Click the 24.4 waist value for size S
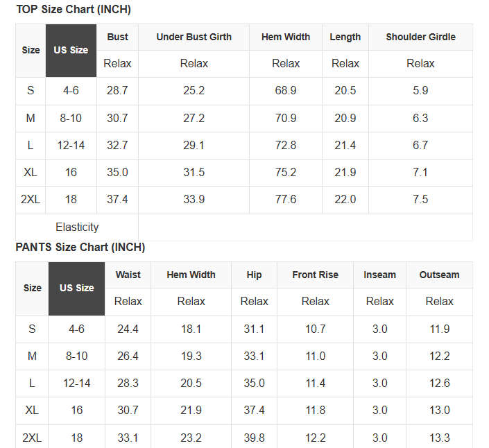Screen dimensions: 489x448 (x=128, y=329)
